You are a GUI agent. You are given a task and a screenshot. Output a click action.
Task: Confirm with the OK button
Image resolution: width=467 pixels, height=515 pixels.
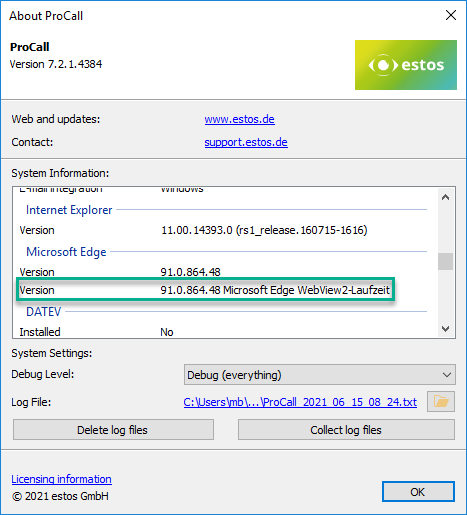coord(418,492)
